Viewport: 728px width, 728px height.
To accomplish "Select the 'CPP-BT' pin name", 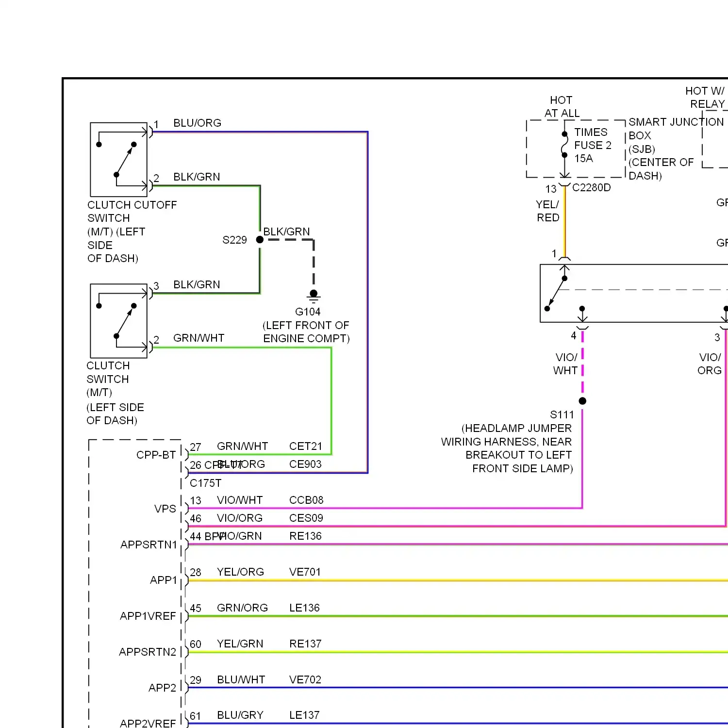I will pyautogui.click(x=156, y=455).
